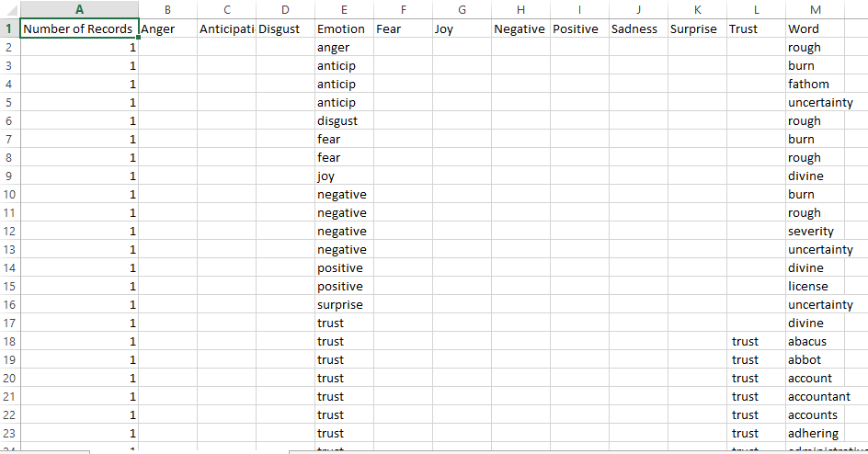Click the 'Sadness' header cell
Screen dimensions: 868x454
coord(638,28)
